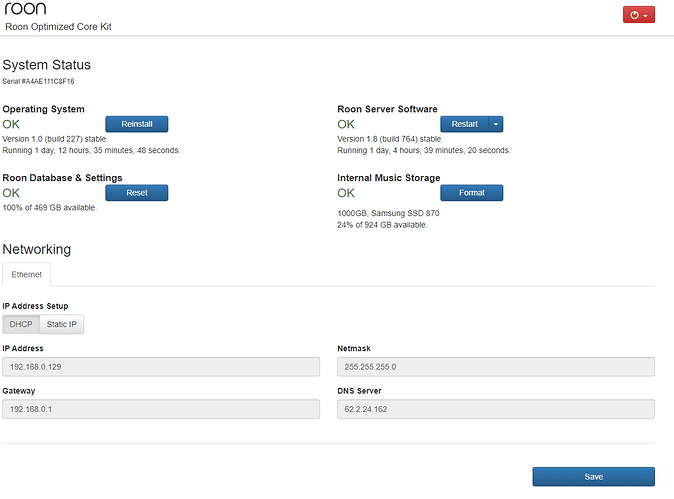Click the Netmask label
Image resolution: width=674 pixels, height=499 pixels.
pos(354,349)
